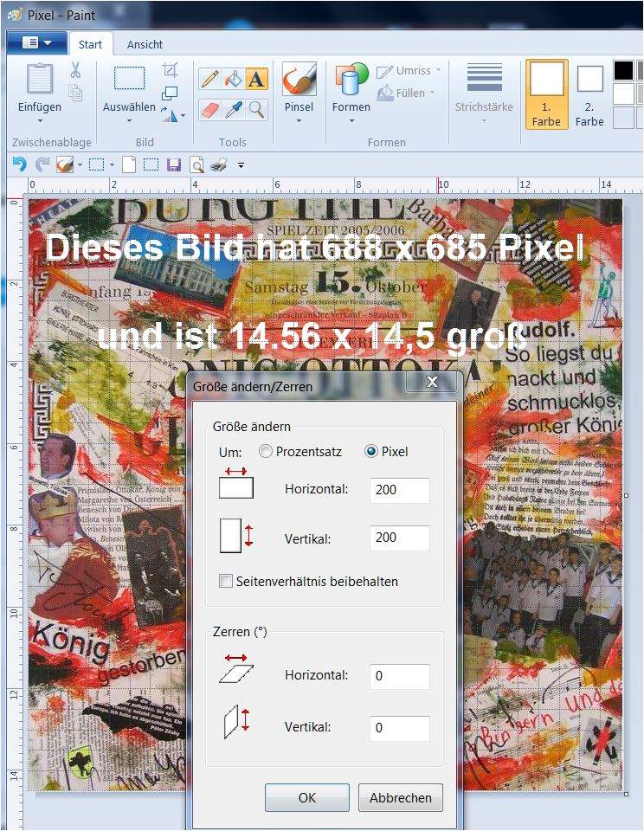This screenshot has height=831, width=644.
Task: Click the Magnifier zoom tool
Action: point(256,109)
